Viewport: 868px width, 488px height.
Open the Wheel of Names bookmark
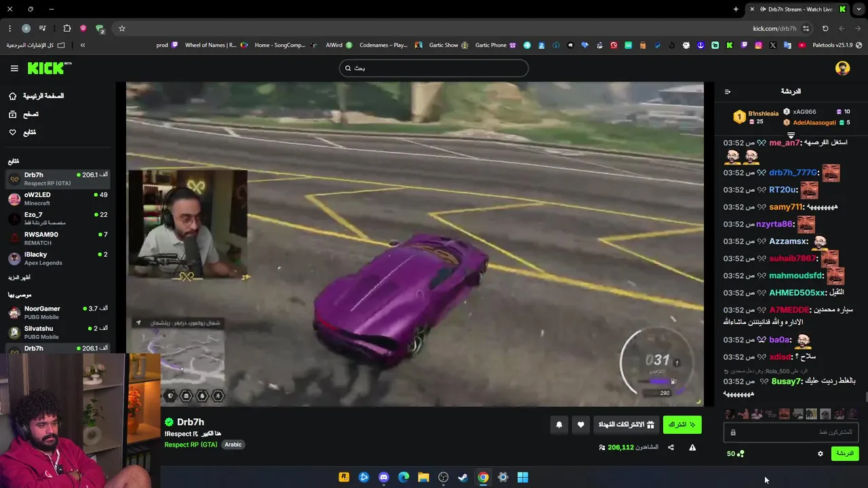[x=216, y=45]
